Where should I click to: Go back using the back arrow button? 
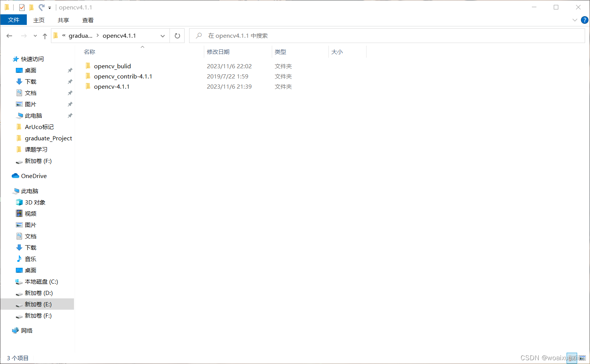pyautogui.click(x=9, y=35)
